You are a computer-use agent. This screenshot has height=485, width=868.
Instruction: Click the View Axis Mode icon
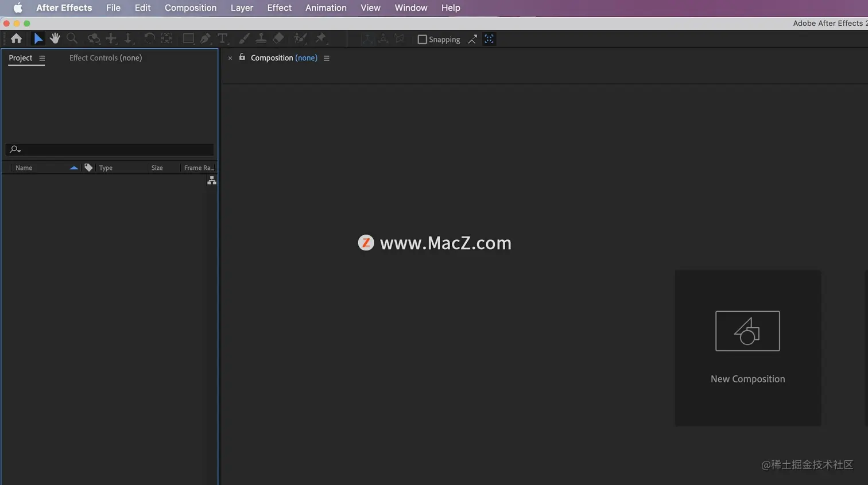pos(400,39)
